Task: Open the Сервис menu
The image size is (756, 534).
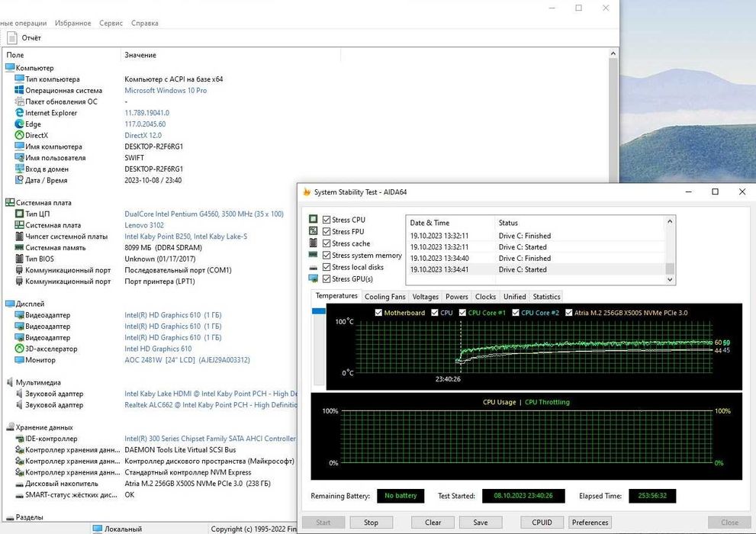Action: coord(111,23)
